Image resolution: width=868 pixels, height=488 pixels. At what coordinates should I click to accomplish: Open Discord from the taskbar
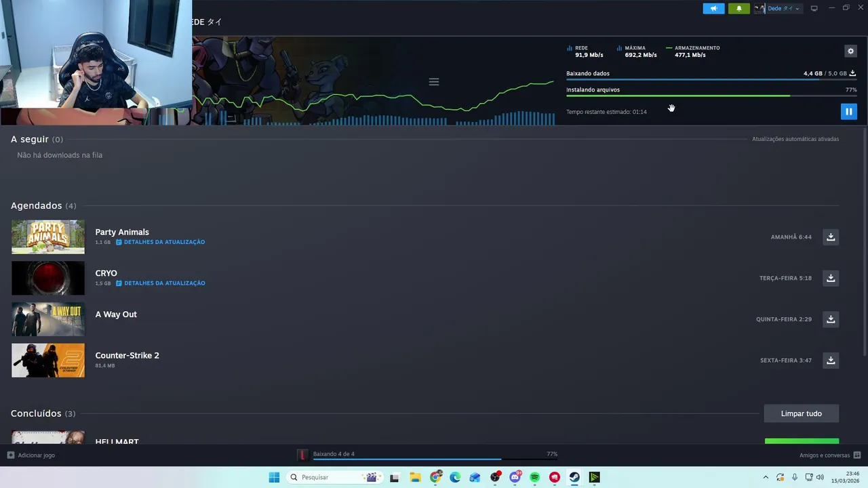[515, 477]
